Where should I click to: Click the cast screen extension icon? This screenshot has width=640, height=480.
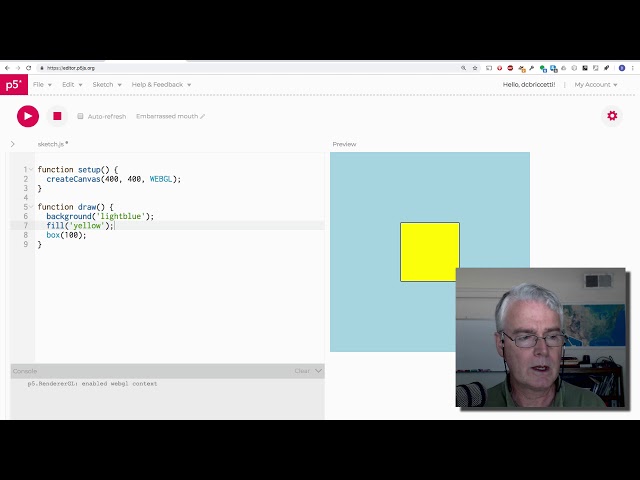tap(489, 68)
